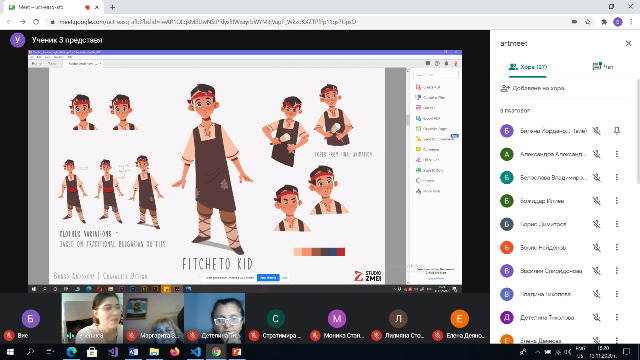Open a new browser tab

112,7
